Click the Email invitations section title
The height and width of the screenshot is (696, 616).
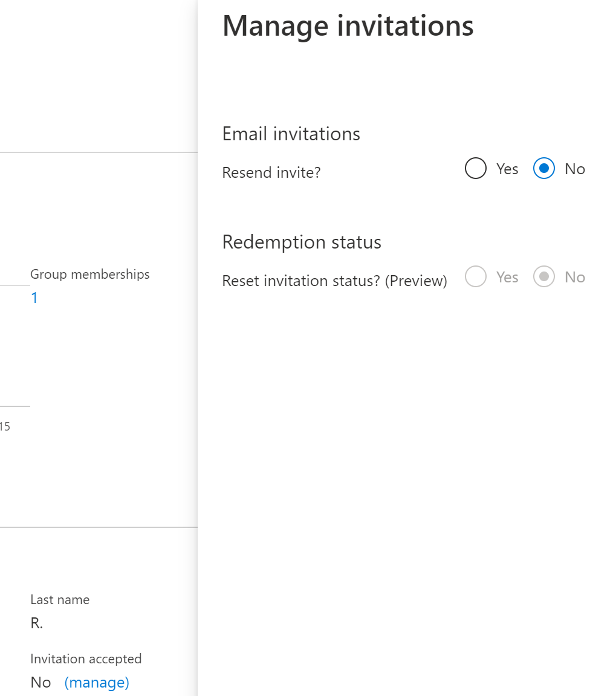(291, 134)
